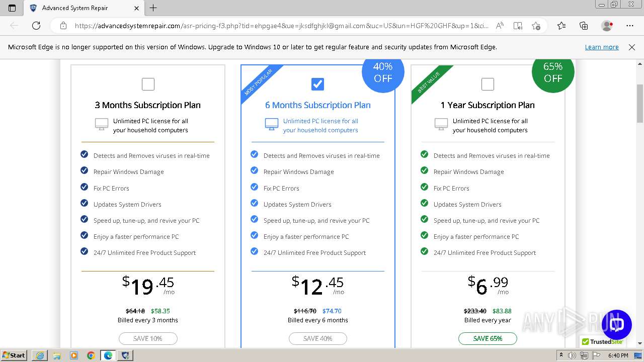
Task: Check the 3 Months Subscription Plan box
Action: point(148,84)
